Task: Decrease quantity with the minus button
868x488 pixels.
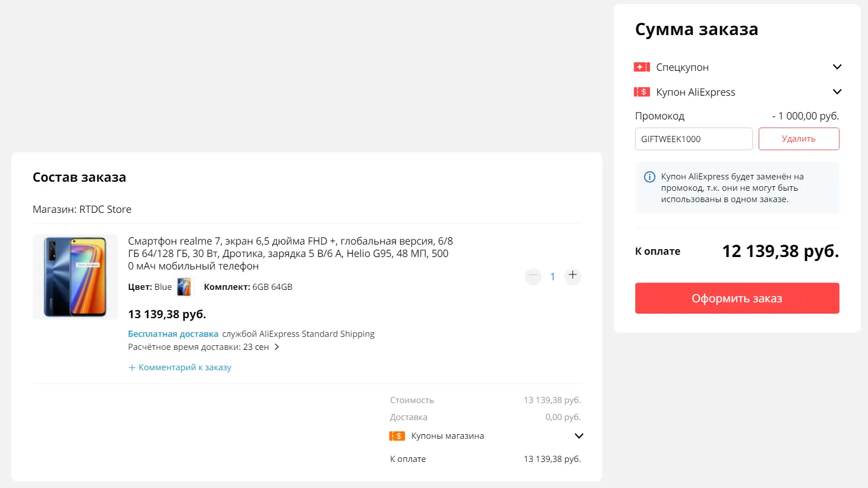Action: (x=533, y=276)
